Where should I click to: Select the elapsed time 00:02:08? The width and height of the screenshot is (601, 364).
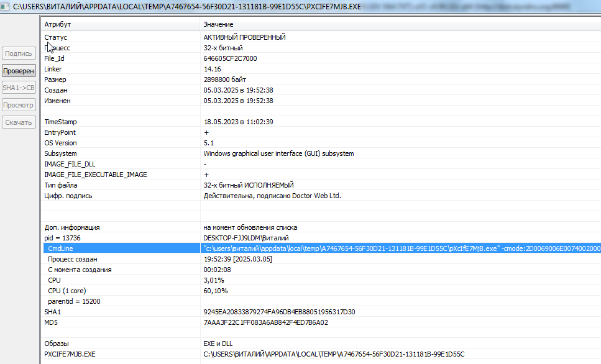coord(217,270)
